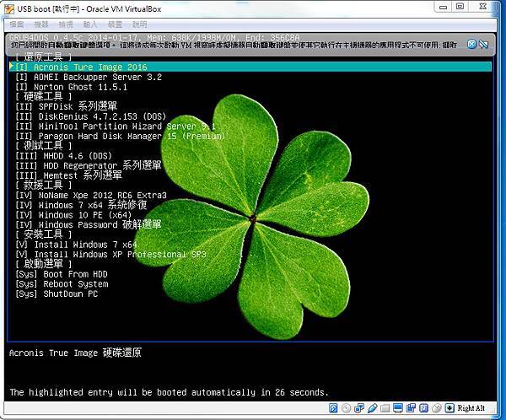Open the 機器 (Machine) menu
The height and width of the screenshot is (420, 506).
tap(41, 24)
